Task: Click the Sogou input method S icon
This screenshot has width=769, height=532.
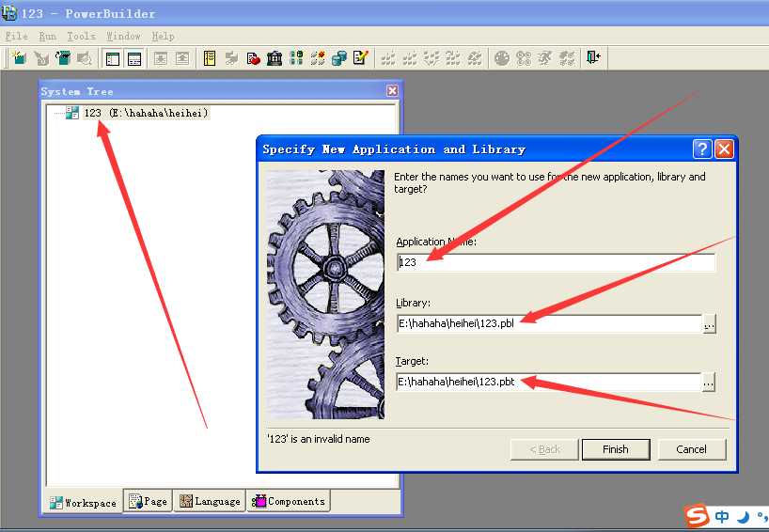Action: point(697,516)
